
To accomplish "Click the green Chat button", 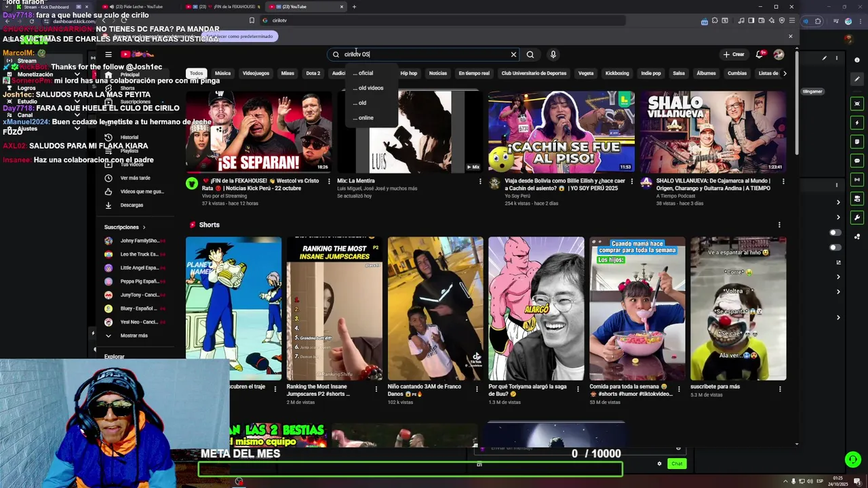I will (677, 464).
